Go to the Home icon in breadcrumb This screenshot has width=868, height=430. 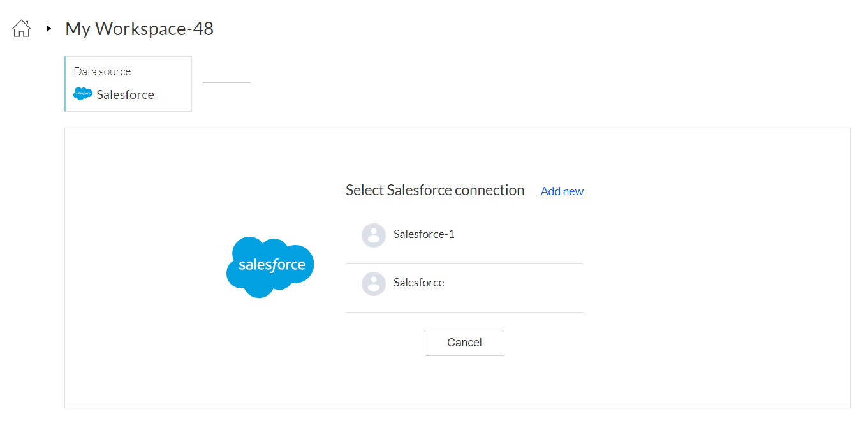[21, 28]
